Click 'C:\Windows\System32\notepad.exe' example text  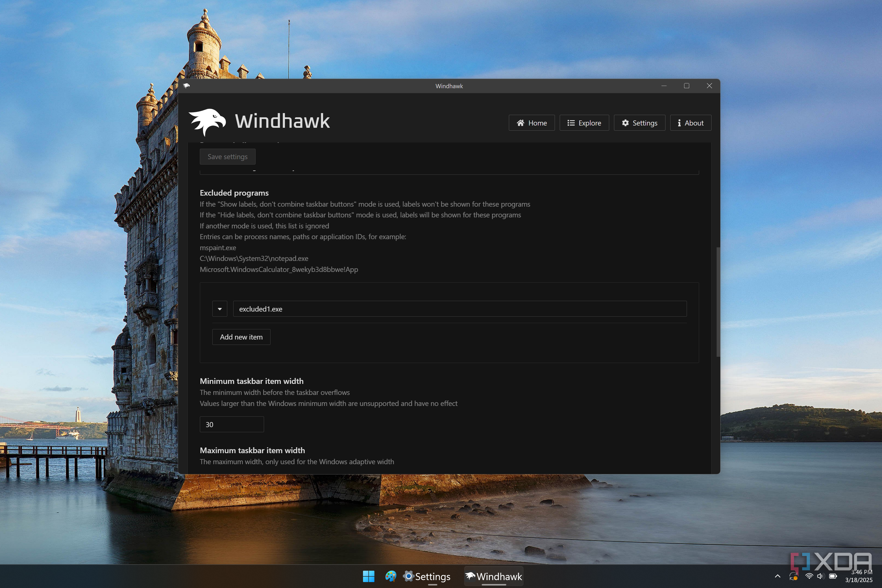tap(254, 258)
